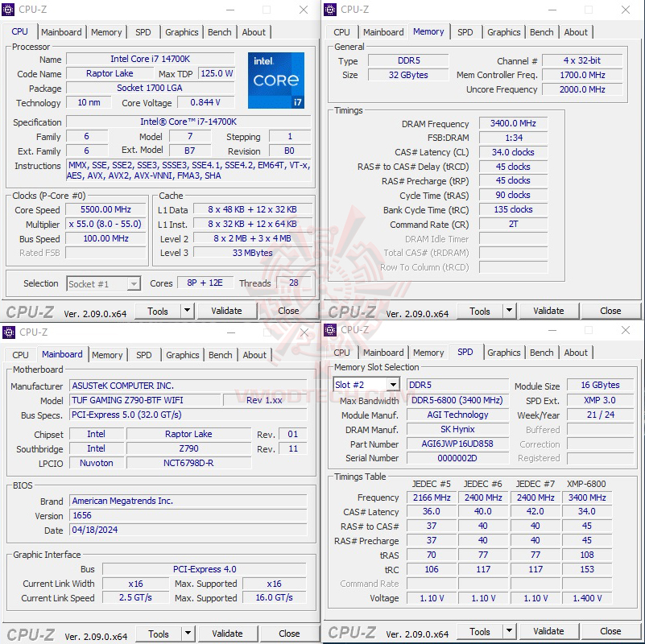Screen dimensions: 645x644
Task: Click the LPCIO NCT6798D-R field
Action: coord(188,463)
